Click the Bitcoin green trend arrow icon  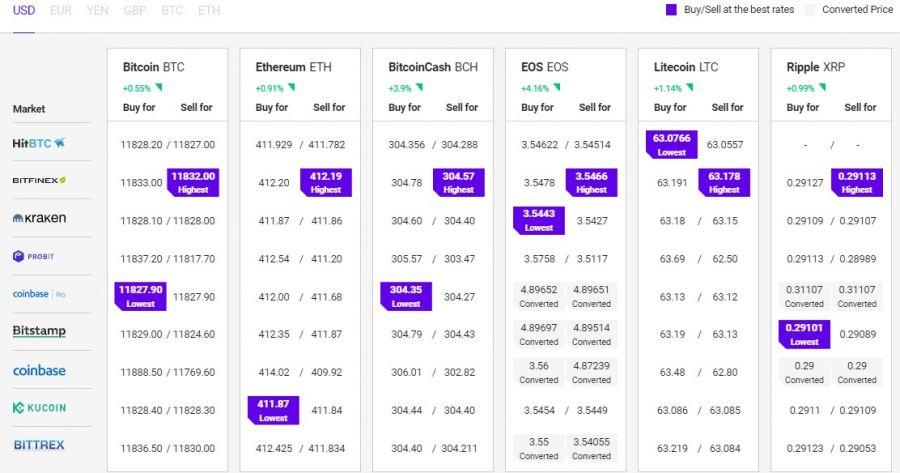(x=159, y=87)
